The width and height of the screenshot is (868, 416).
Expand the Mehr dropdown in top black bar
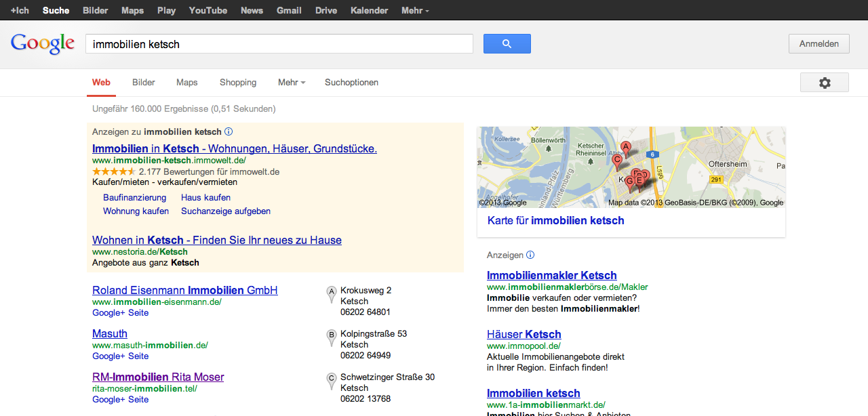tap(415, 10)
